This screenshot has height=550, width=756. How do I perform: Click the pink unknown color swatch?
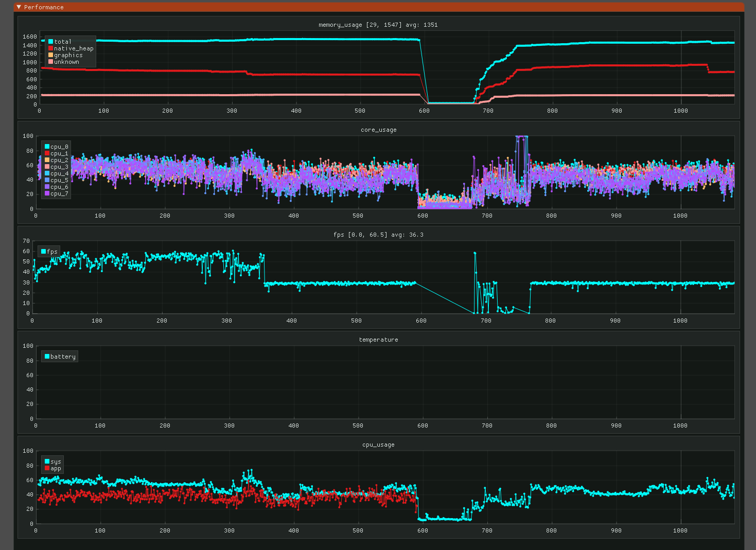pyautogui.click(x=50, y=62)
